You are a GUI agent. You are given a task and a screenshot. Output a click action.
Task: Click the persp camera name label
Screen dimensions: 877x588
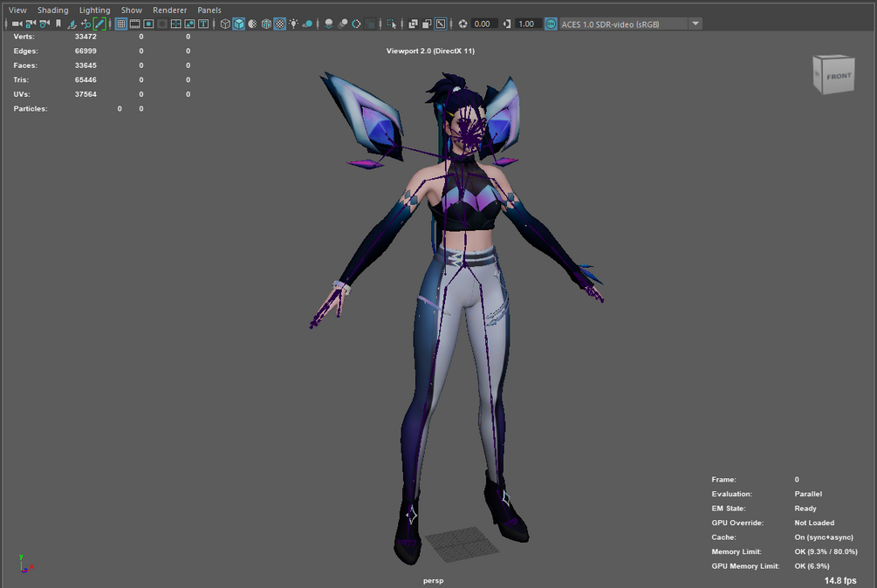[433, 581]
